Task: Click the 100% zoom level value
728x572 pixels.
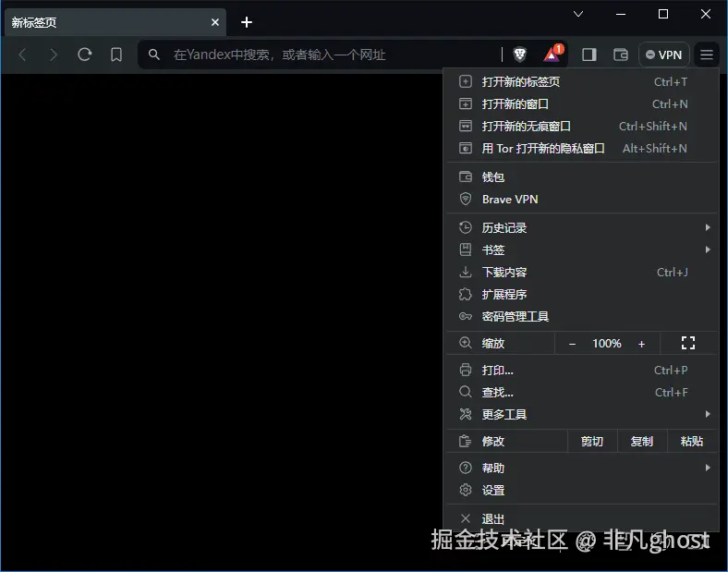Action: (607, 344)
